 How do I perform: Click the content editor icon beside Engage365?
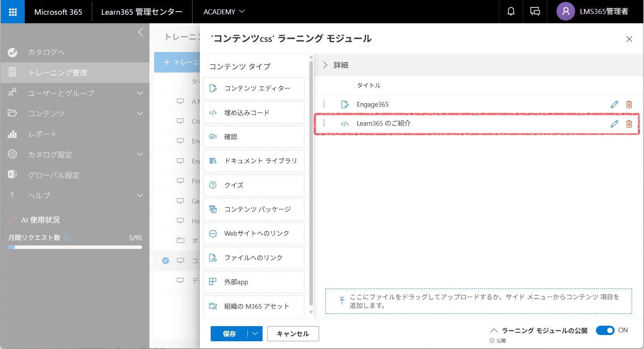[x=345, y=104]
